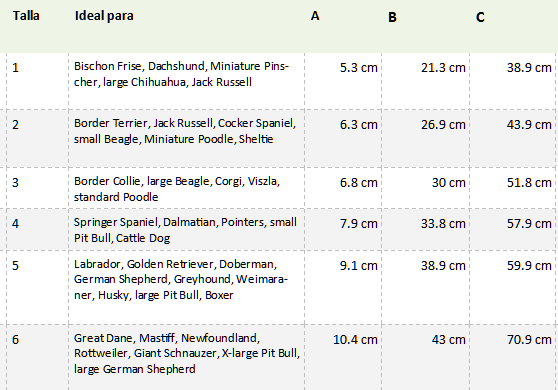Select the 9.1 cm cell

(x=343, y=287)
